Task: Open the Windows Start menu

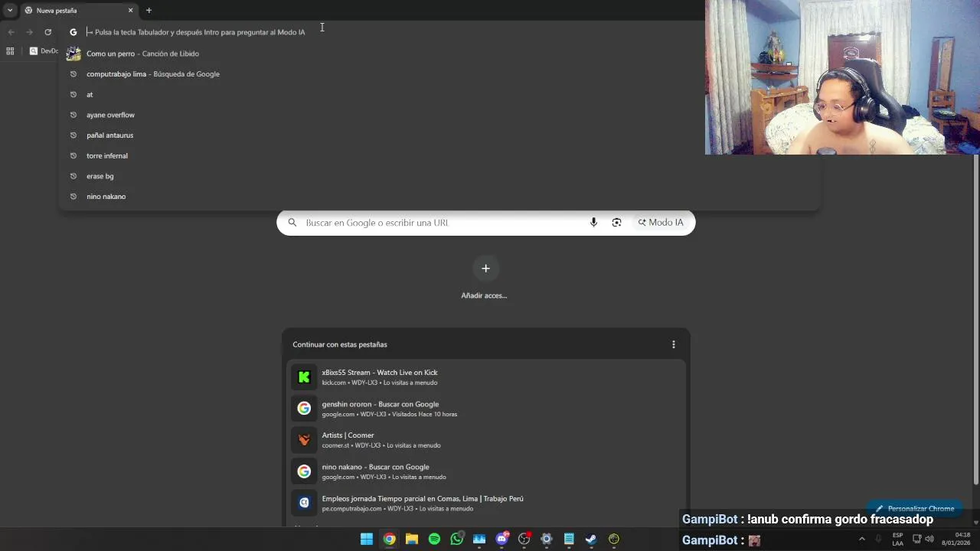Action: (367, 539)
